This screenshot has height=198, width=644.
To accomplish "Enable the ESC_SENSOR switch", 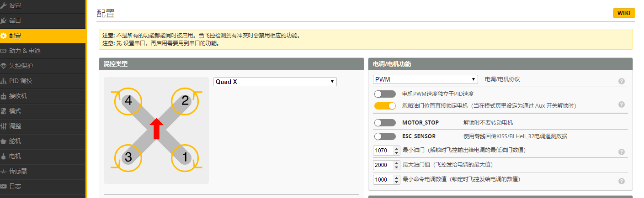I will tap(385, 136).
